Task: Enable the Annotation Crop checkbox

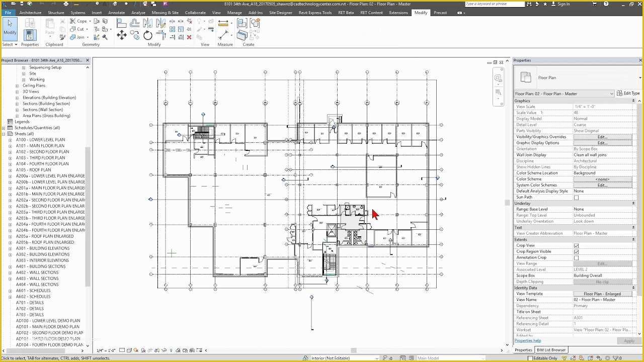Action: tap(577, 257)
